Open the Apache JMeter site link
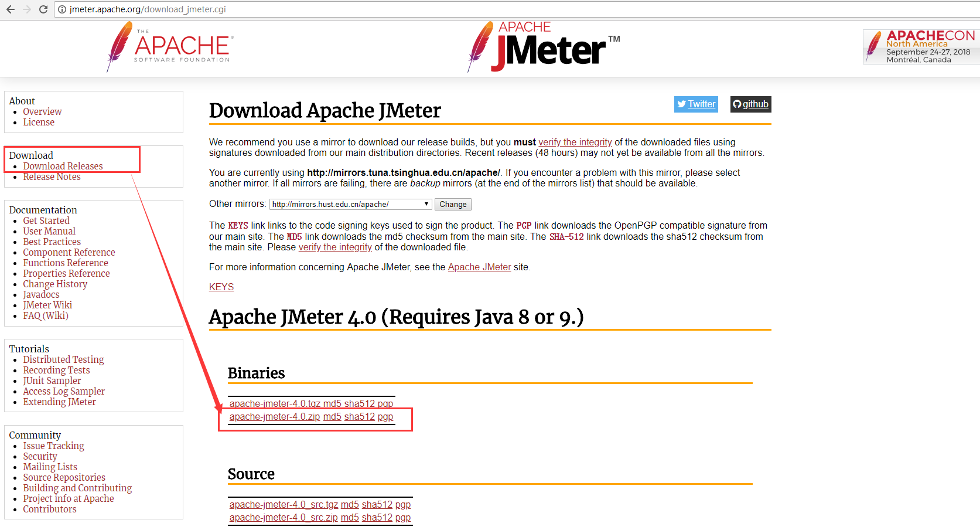This screenshot has height=530, width=980. pyautogui.click(x=479, y=267)
